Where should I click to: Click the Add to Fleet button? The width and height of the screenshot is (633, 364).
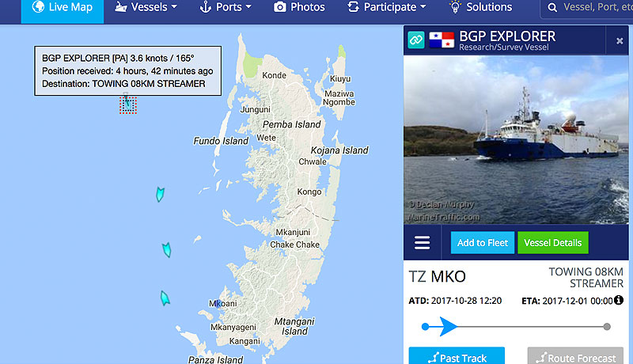[483, 242]
